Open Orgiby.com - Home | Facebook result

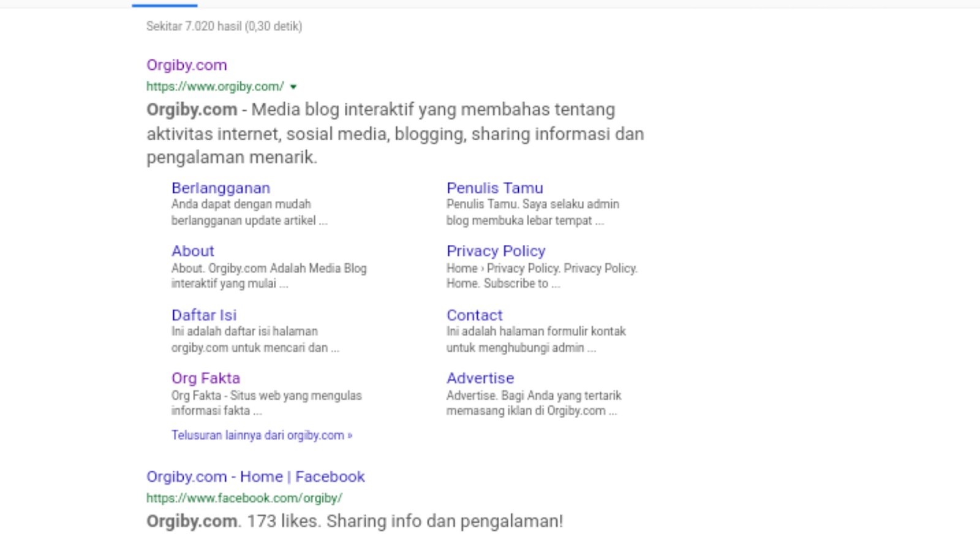(255, 476)
